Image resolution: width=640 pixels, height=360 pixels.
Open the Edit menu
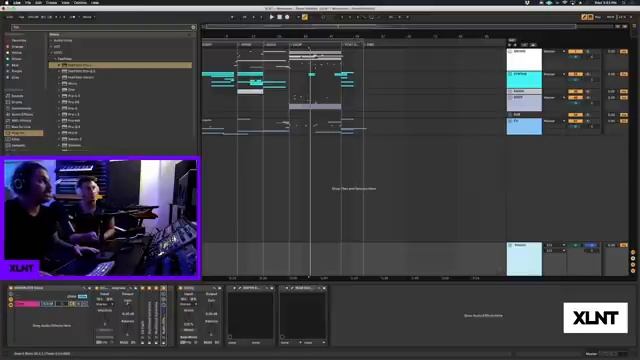[x=38, y=2]
